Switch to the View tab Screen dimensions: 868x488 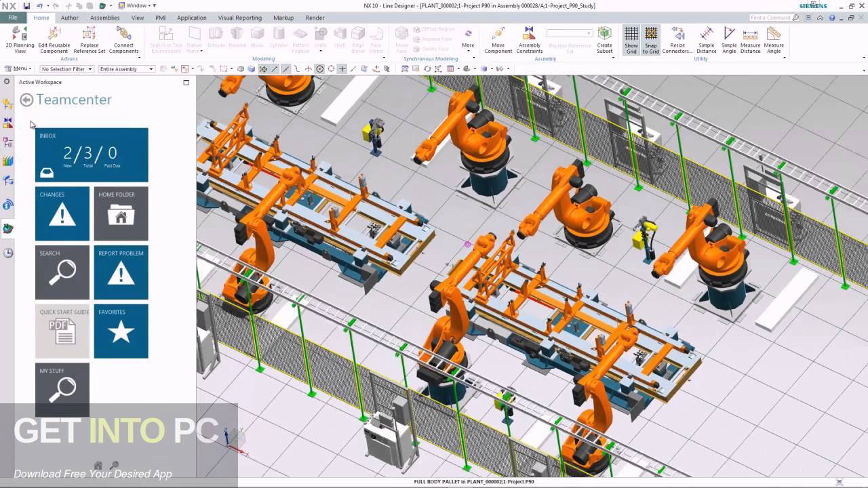(138, 18)
